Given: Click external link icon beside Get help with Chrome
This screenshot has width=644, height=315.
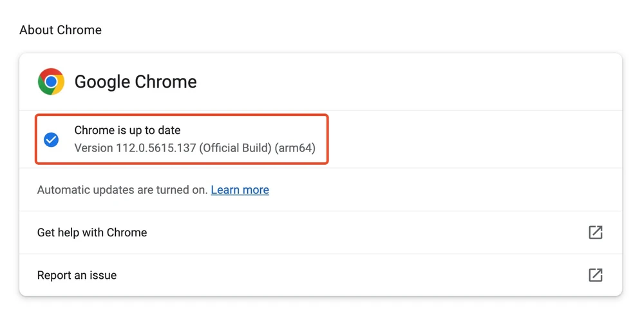Looking at the screenshot, I should [x=596, y=233].
